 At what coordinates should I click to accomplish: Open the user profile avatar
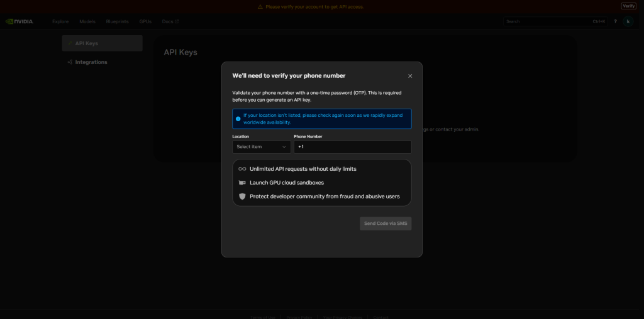tap(628, 21)
